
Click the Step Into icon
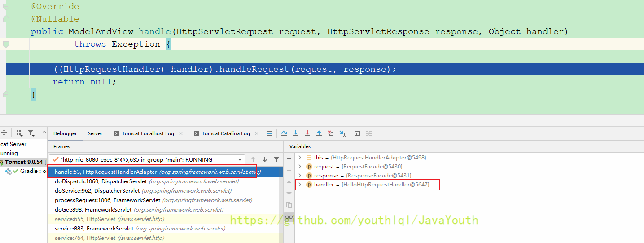[x=296, y=133]
